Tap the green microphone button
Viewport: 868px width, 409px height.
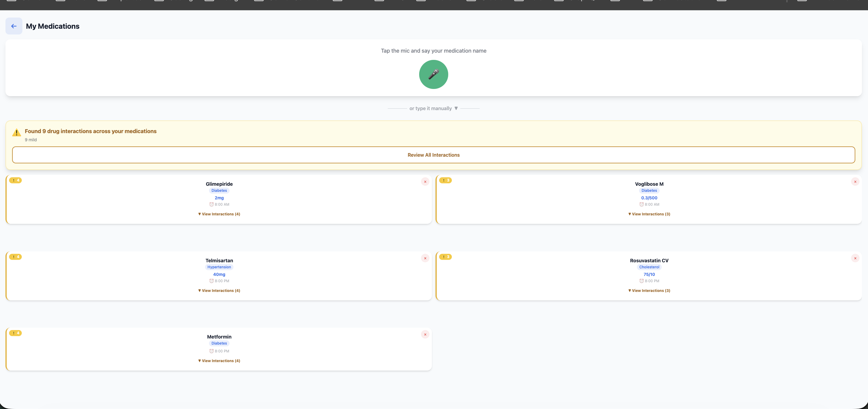click(x=433, y=74)
